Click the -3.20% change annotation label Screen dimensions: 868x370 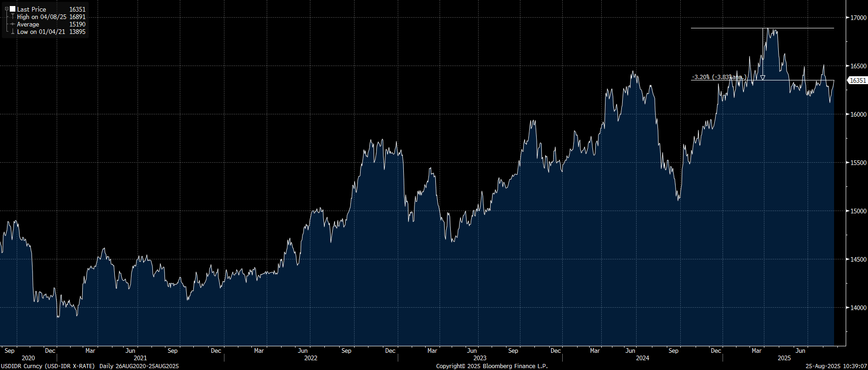coord(718,77)
